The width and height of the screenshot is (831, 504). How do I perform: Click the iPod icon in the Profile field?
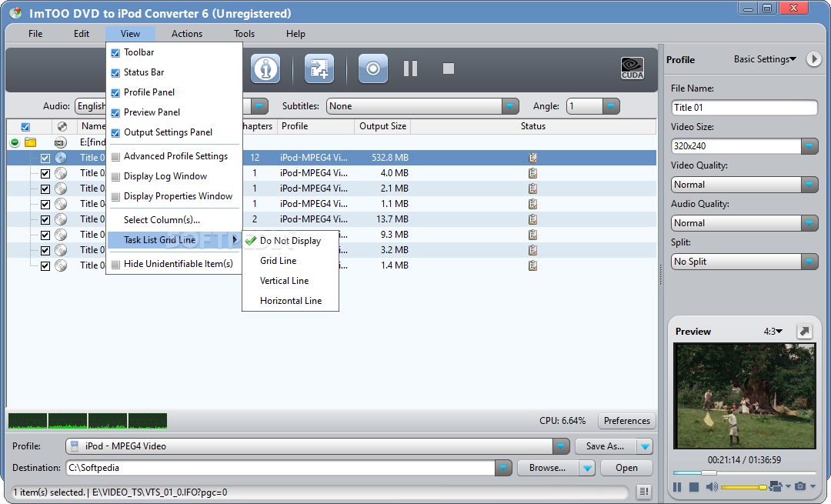[x=75, y=446]
